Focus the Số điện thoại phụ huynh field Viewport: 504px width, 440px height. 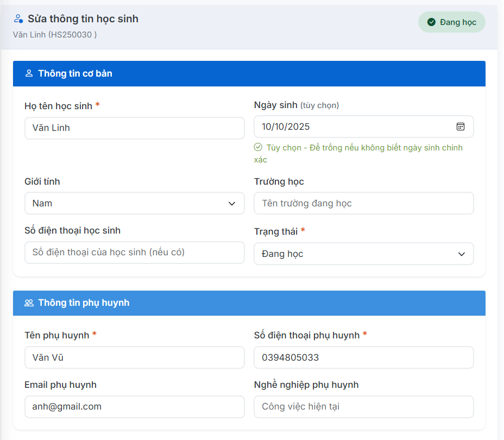tap(363, 357)
